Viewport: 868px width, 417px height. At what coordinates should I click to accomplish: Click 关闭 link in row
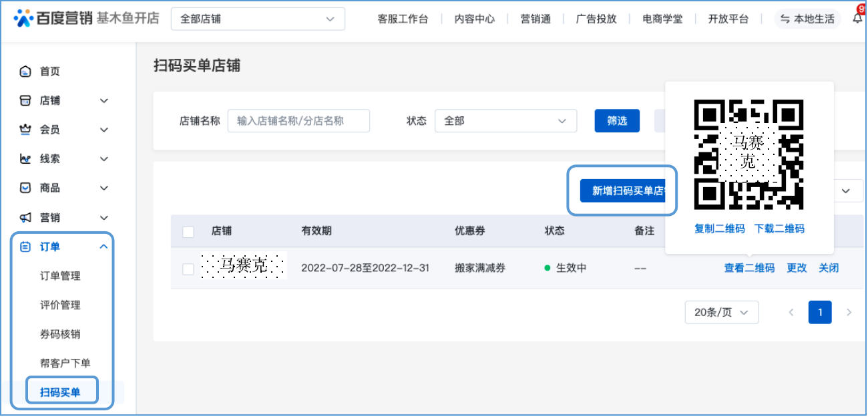coord(829,268)
